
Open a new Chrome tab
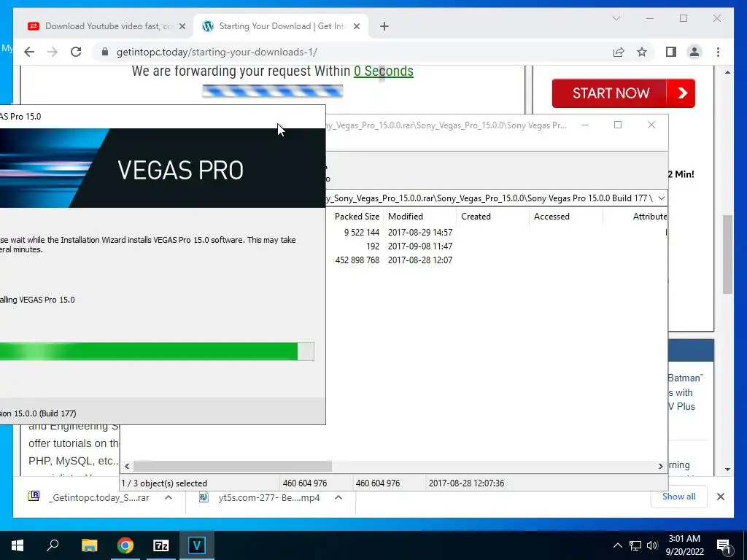(384, 26)
